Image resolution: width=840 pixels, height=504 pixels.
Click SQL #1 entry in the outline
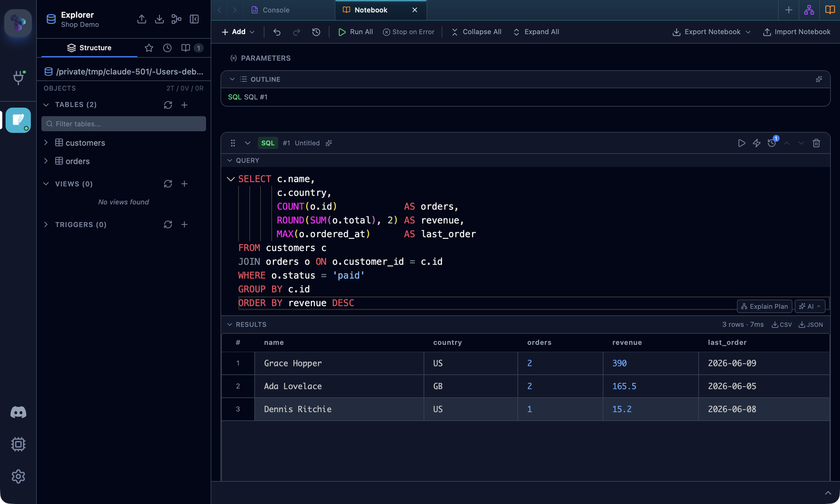248,97
